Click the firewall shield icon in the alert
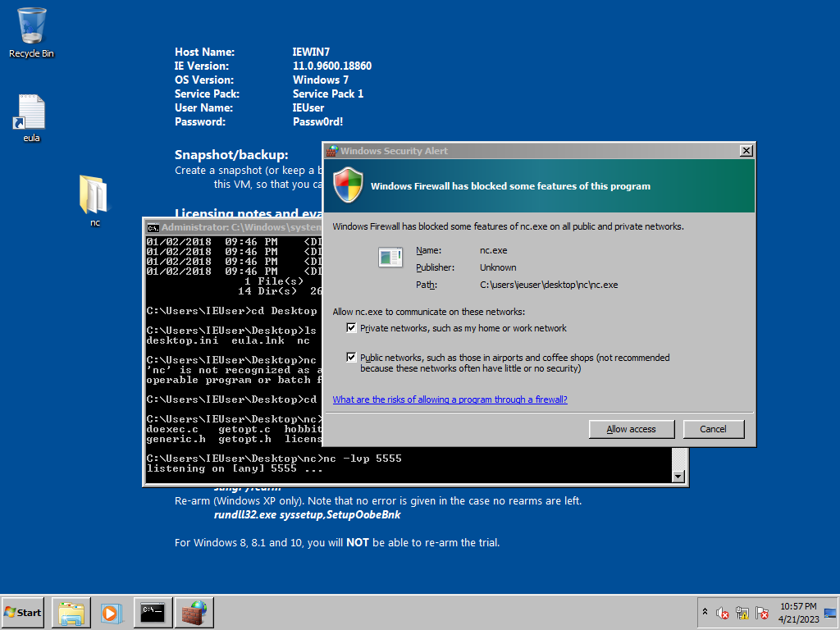This screenshot has width=840, height=630. [x=348, y=185]
